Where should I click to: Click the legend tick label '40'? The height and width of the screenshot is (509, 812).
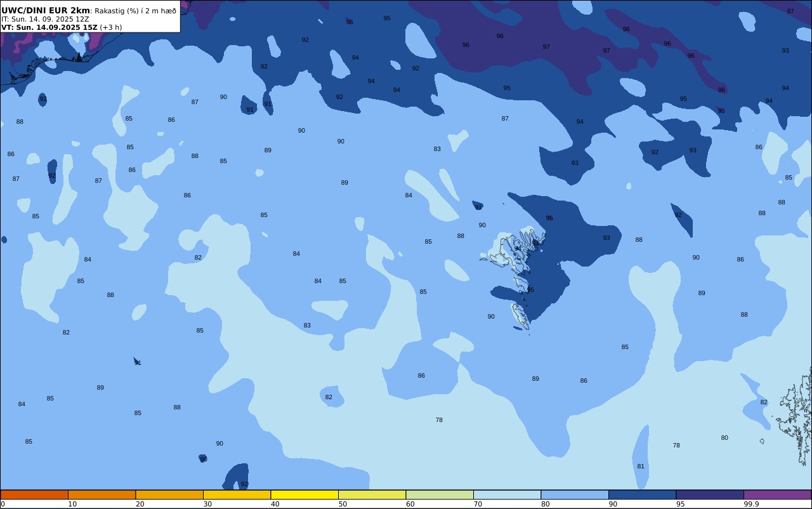pos(275,504)
